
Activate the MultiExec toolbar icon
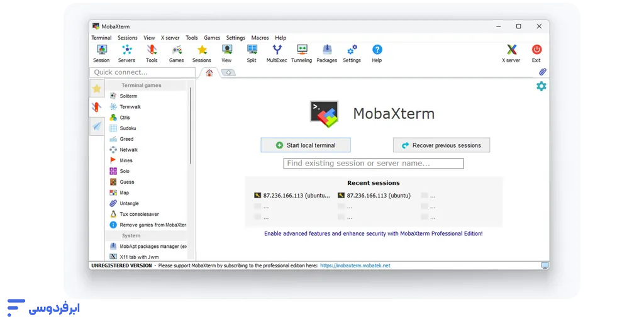point(277,54)
